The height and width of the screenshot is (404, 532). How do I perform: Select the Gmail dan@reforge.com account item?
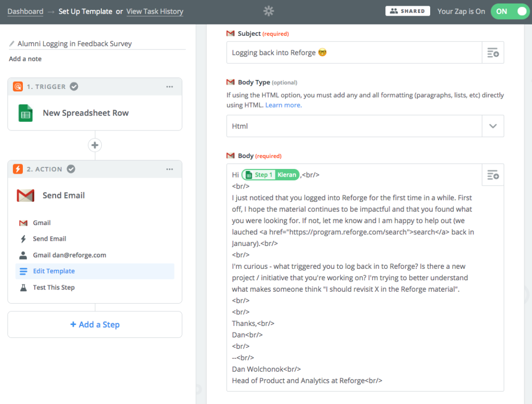(x=95, y=255)
